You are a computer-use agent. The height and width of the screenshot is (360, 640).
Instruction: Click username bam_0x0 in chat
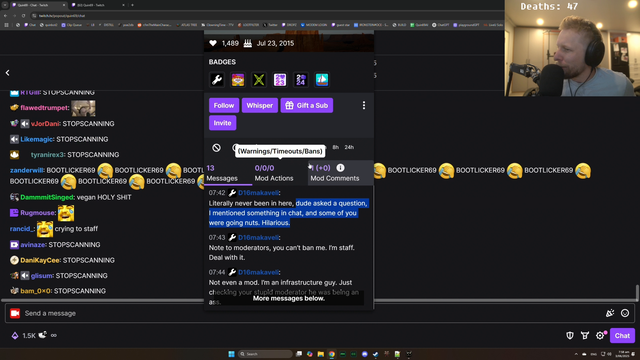click(36, 291)
